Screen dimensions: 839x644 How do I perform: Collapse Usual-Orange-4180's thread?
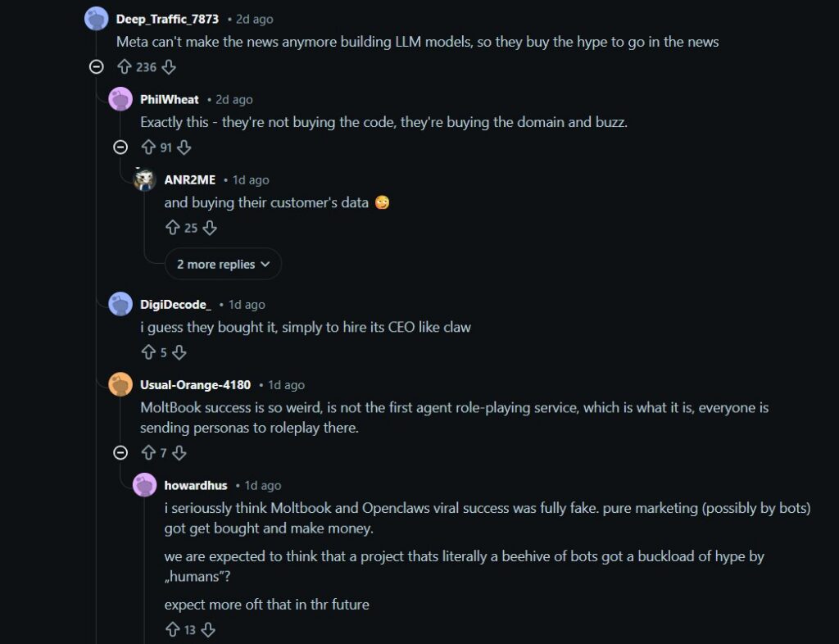pyautogui.click(x=120, y=452)
